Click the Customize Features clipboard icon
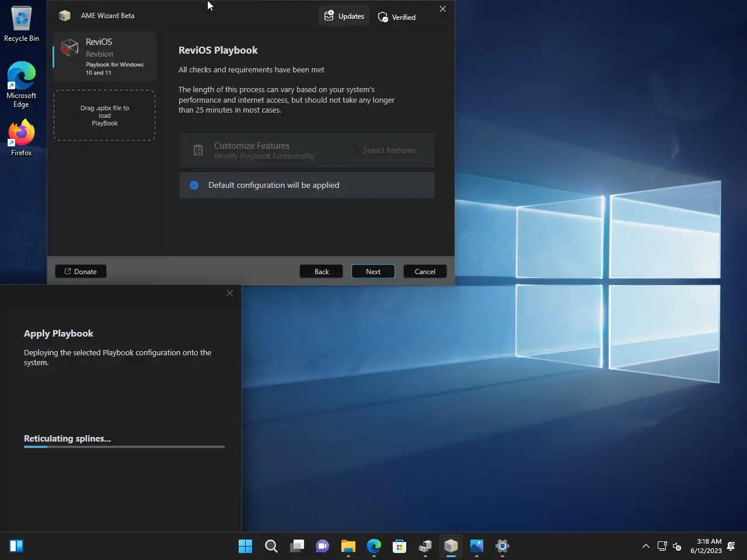 (x=198, y=150)
